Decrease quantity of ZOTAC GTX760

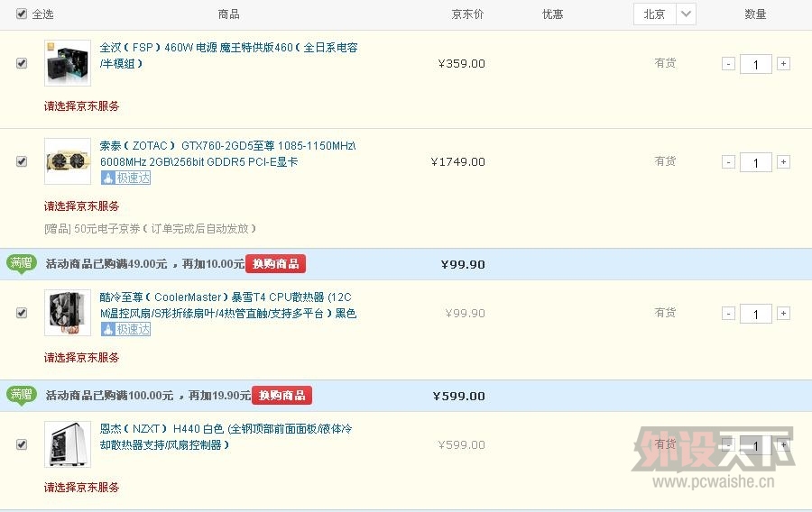coord(728,162)
